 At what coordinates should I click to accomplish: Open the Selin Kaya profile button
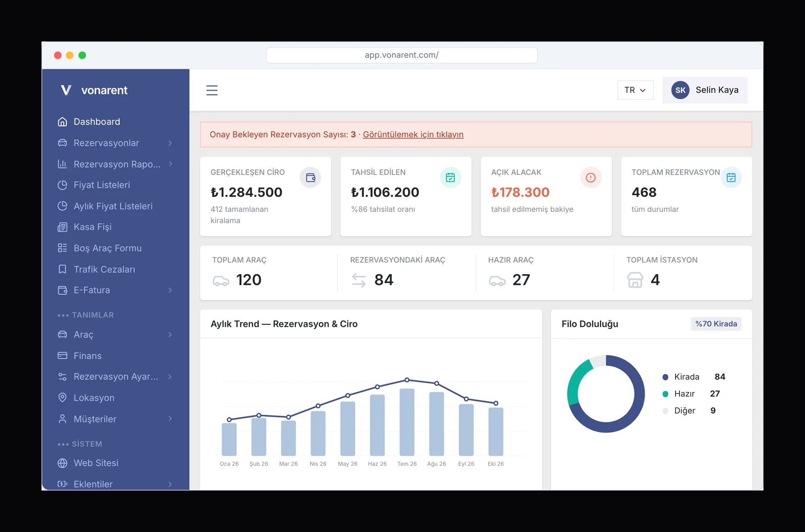click(705, 90)
